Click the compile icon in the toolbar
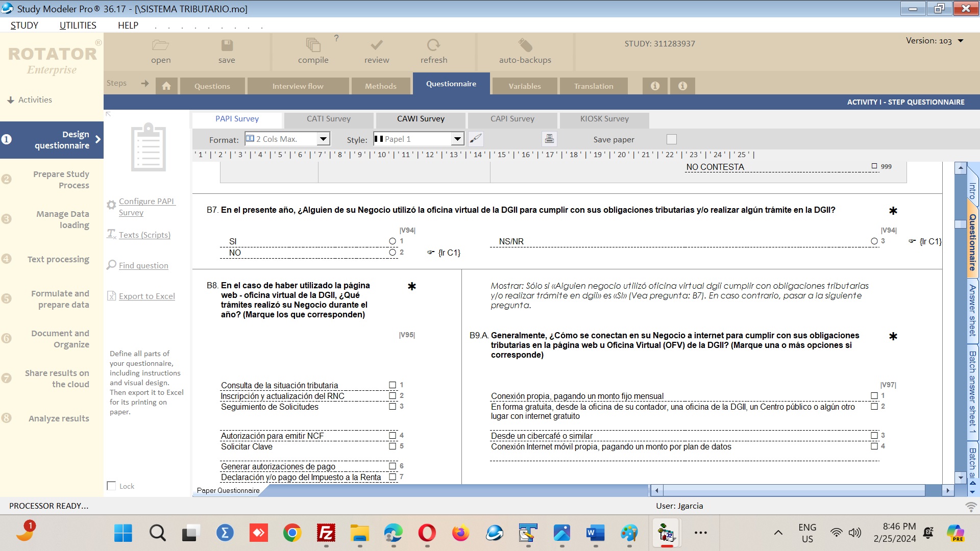Screen dimensions: 980x551 [x=313, y=45]
